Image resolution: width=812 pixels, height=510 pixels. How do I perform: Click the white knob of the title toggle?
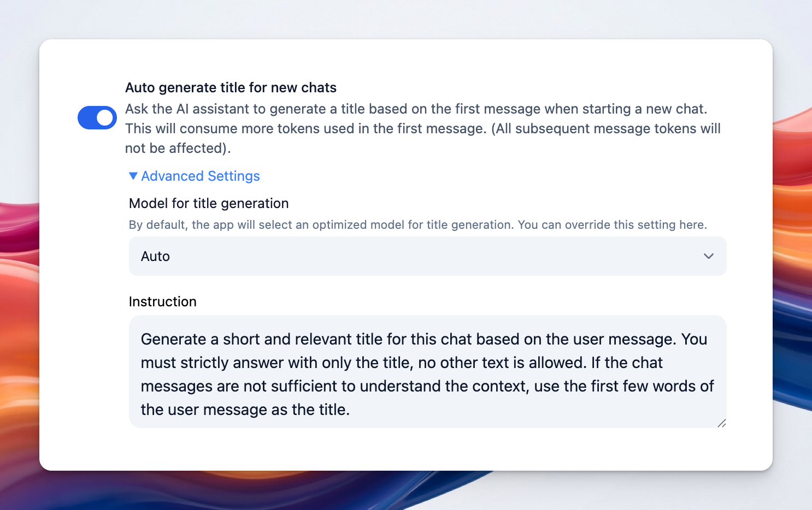105,118
